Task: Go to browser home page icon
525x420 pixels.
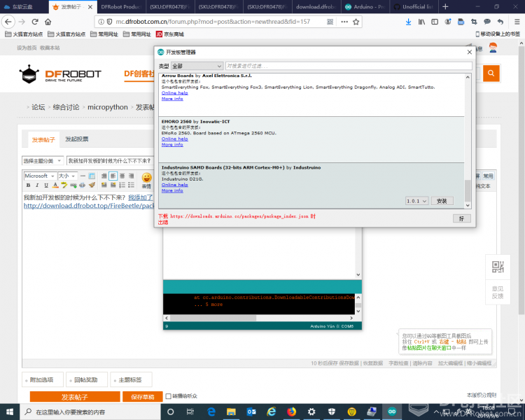Action: [x=48, y=22]
